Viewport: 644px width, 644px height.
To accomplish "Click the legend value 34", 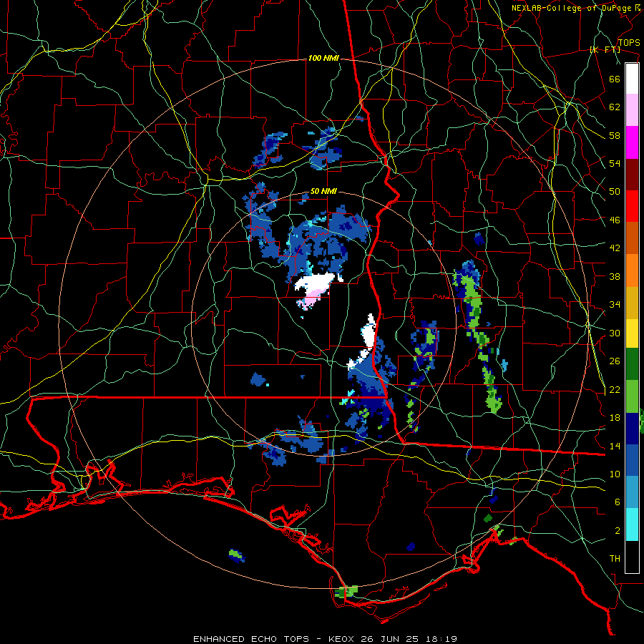I will (615, 304).
